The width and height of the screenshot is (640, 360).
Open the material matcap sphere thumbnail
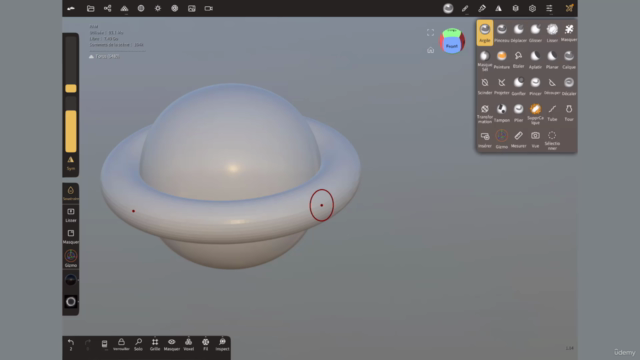[x=71, y=280]
